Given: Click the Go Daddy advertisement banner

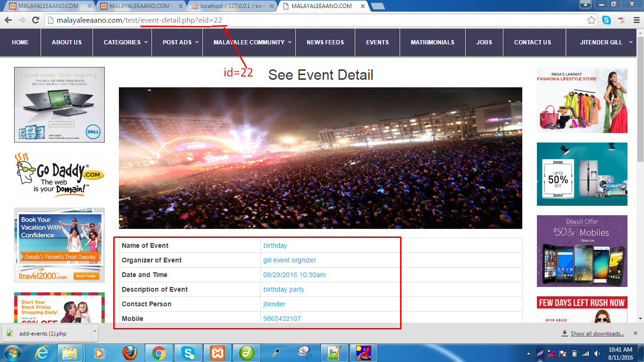Looking at the screenshot, I should pyautogui.click(x=59, y=175).
